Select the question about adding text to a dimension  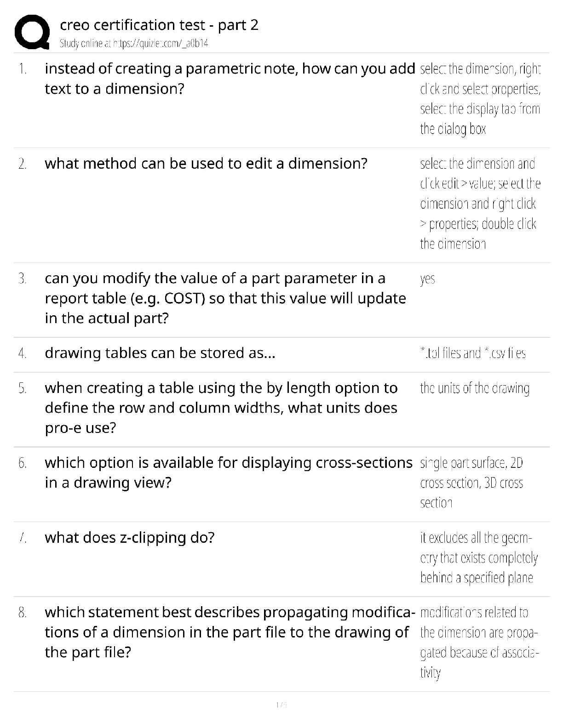point(230,79)
